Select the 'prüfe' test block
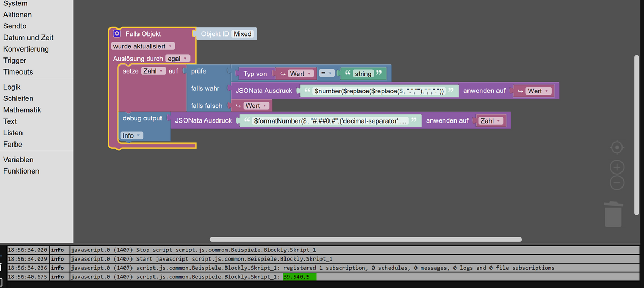 199,71
